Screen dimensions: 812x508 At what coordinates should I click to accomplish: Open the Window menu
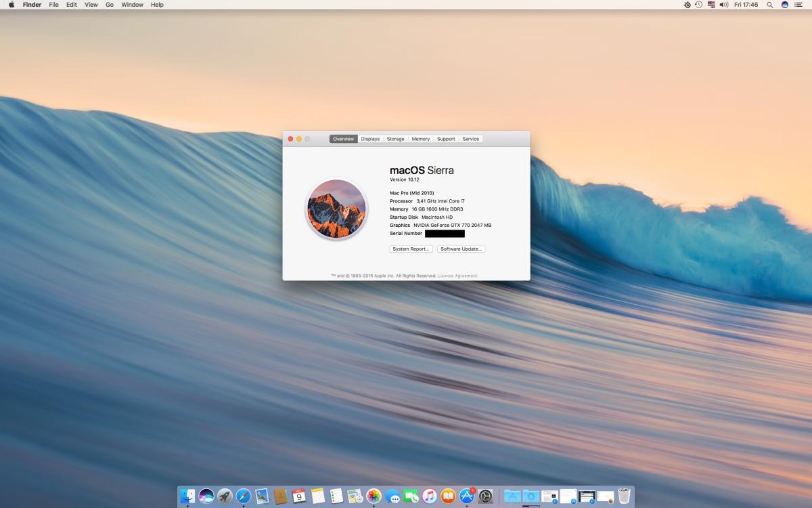click(x=132, y=5)
